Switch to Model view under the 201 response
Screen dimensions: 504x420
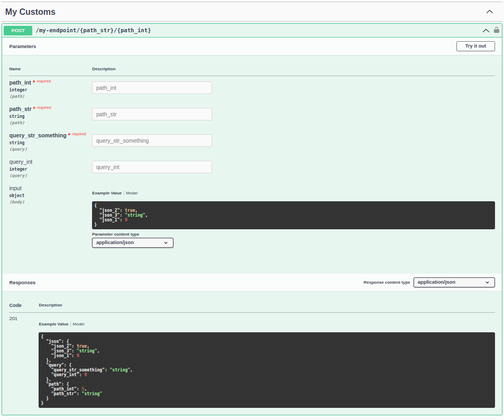point(78,324)
